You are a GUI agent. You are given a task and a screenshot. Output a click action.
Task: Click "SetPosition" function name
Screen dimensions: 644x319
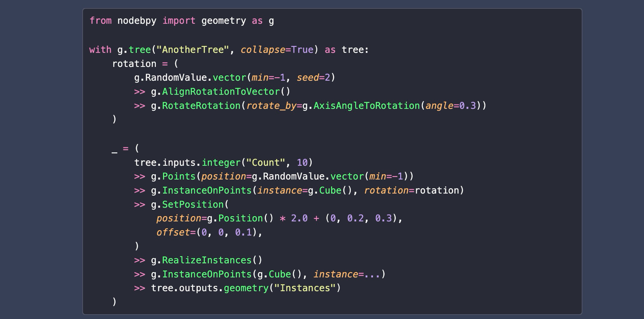193,204
